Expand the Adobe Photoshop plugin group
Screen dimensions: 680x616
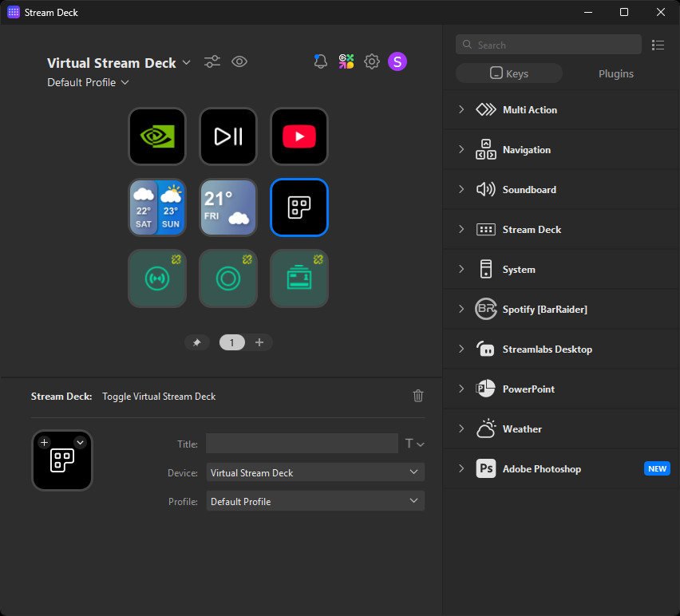coord(541,469)
